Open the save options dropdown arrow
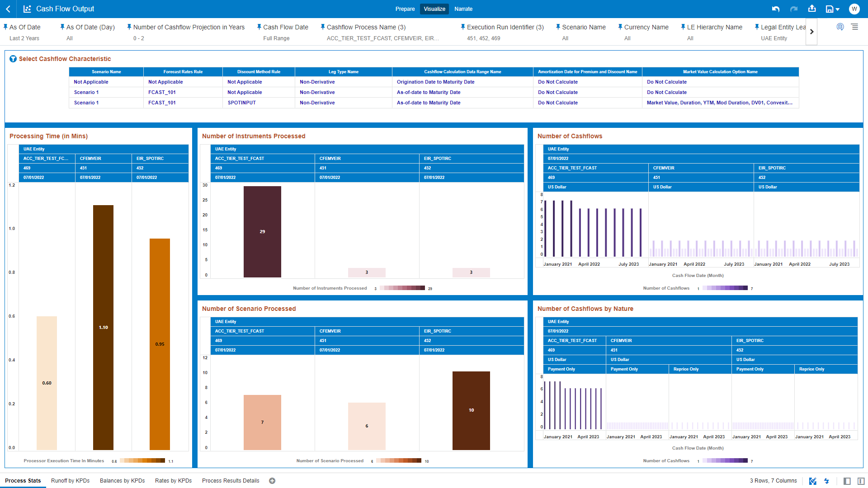 coord(838,9)
